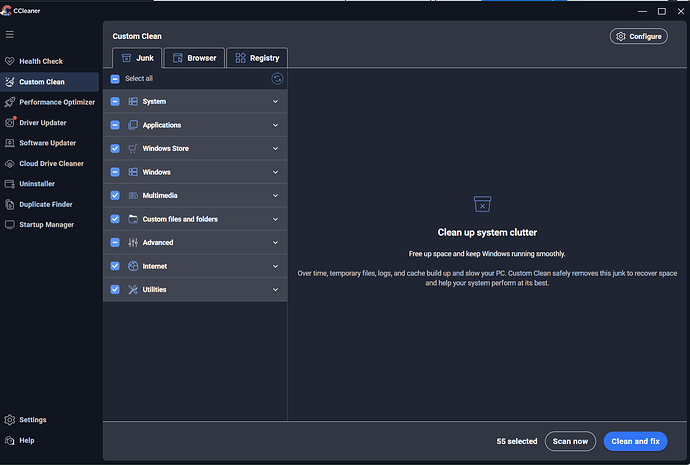Expand the System category chevron
690x465 pixels.
(275, 102)
